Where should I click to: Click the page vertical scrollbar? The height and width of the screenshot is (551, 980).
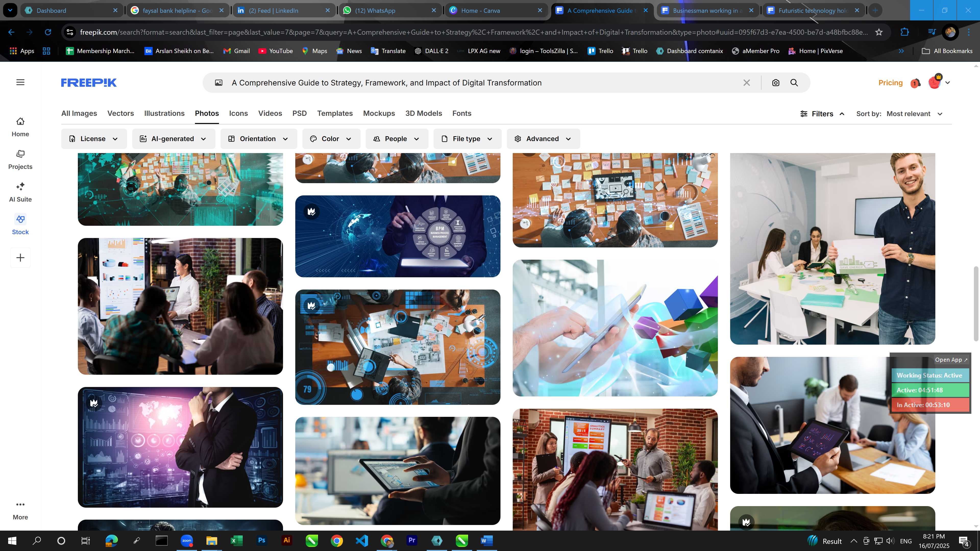pyautogui.click(x=976, y=304)
